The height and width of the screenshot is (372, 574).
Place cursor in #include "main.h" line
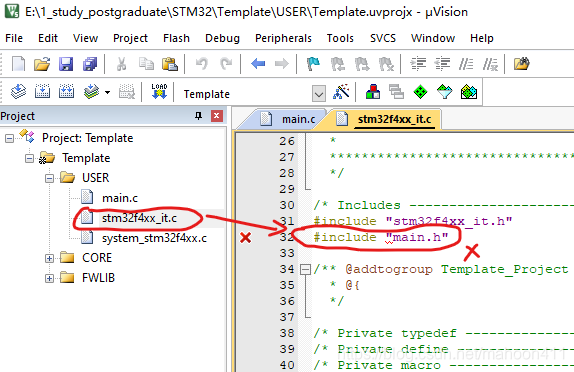tap(381, 237)
